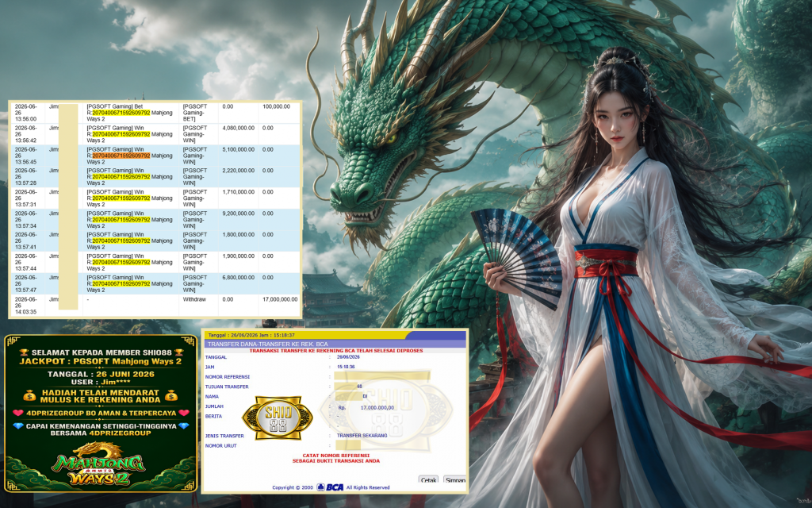This screenshot has height=508, width=812.
Task: Click the TUJUAN TRANSFER label
Action: pyautogui.click(x=227, y=387)
